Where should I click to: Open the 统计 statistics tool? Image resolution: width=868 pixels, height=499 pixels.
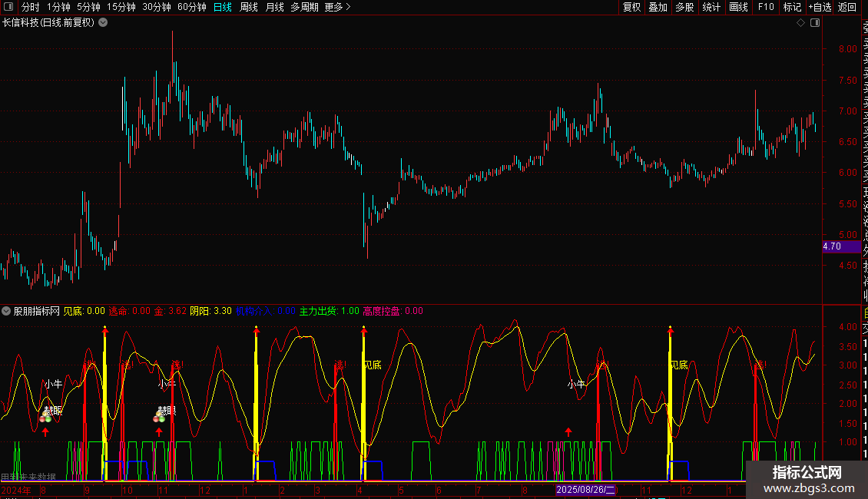coord(711,7)
